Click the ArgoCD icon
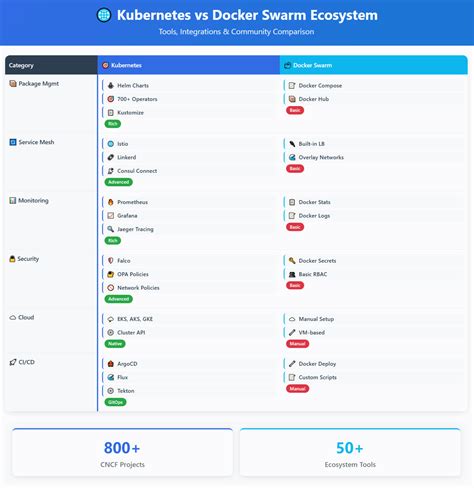 [111, 364]
